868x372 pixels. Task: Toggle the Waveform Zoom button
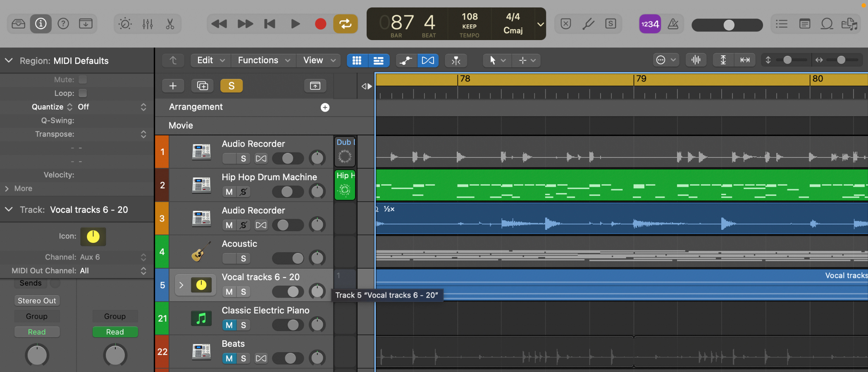(x=696, y=60)
